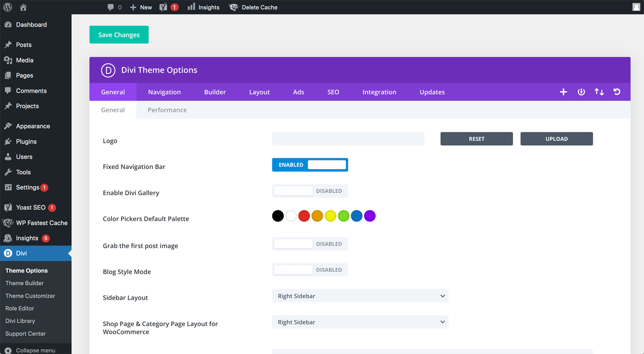Click the Divi D sidebar icon
The image size is (644, 354).
click(8, 253)
